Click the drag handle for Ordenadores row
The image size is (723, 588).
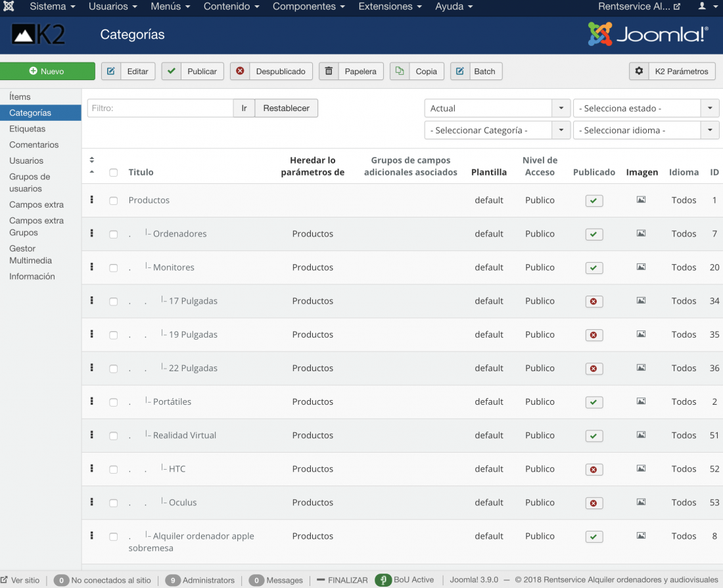pyautogui.click(x=92, y=233)
